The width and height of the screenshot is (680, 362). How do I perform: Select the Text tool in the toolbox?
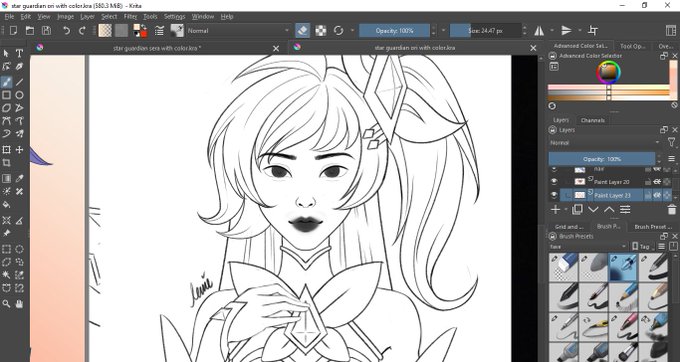pos(20,53)
